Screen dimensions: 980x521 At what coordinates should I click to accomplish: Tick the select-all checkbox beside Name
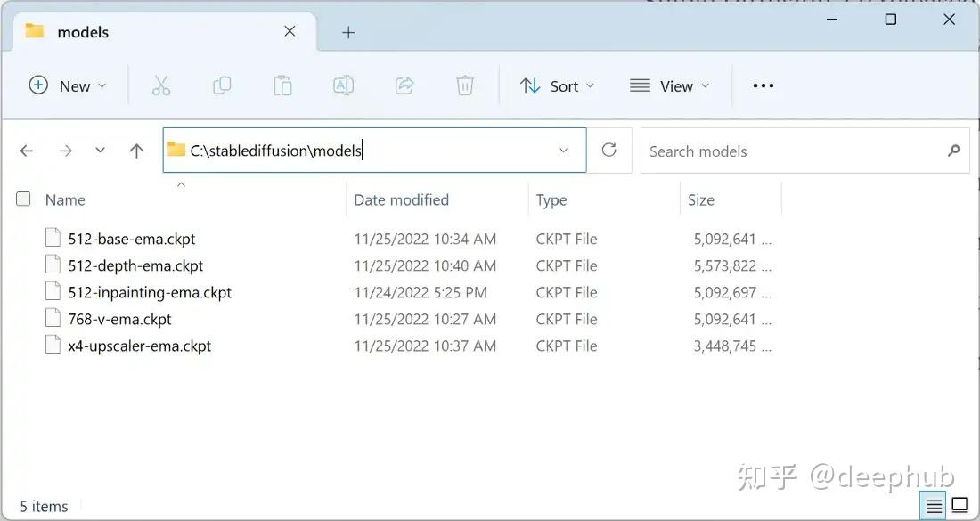[x=23, y=199]
